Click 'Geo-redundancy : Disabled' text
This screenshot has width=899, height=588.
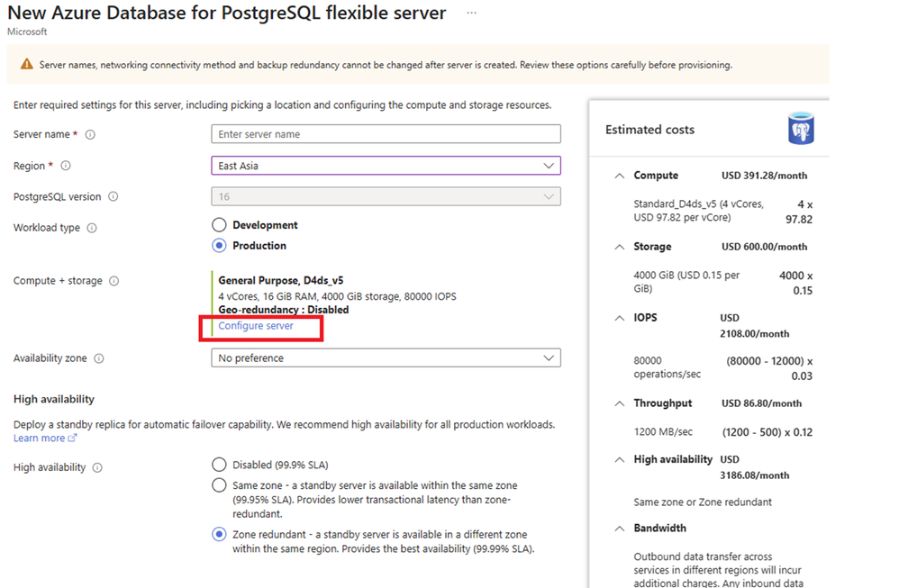tap(283, 310)
